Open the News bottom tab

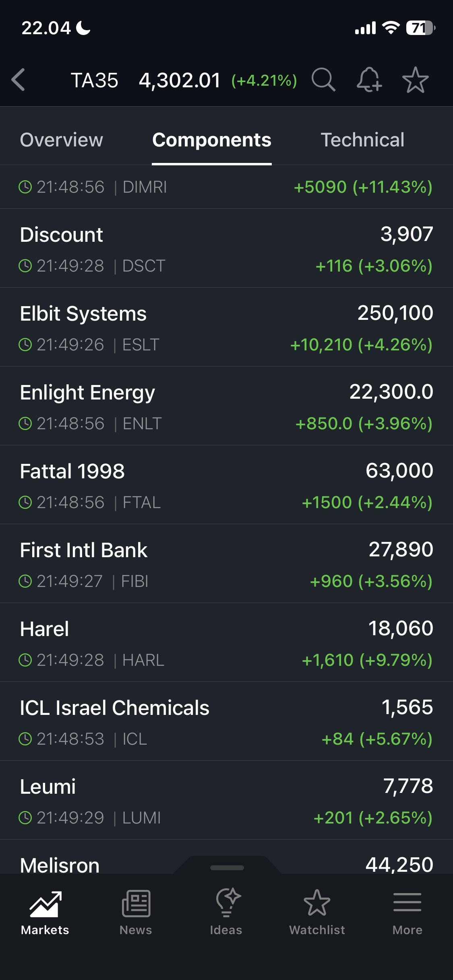(x=136, y=912)
